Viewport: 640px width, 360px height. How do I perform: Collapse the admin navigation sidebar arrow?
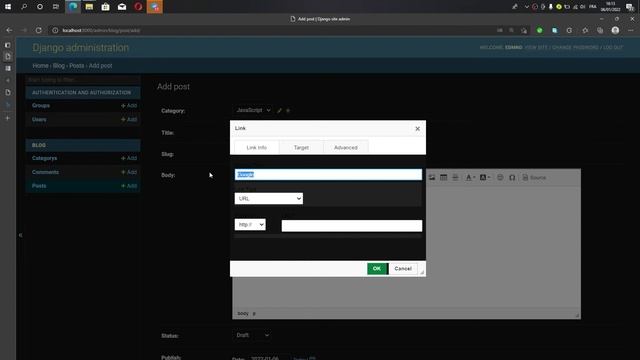[x=20, y=235]
